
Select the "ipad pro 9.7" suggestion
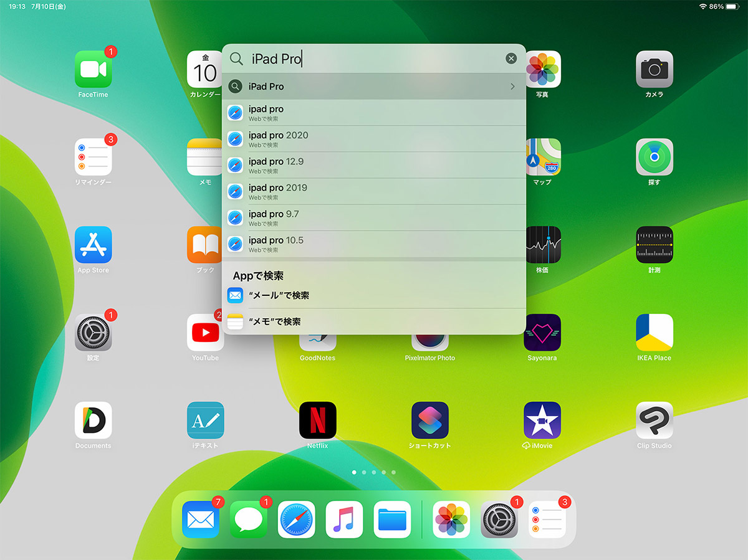point(374,217)
